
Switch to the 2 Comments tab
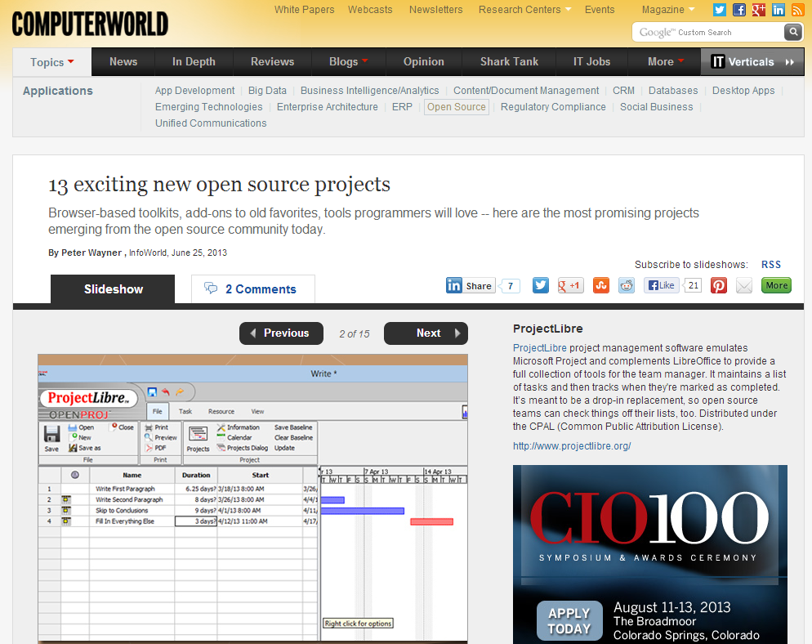click(253, 289)
